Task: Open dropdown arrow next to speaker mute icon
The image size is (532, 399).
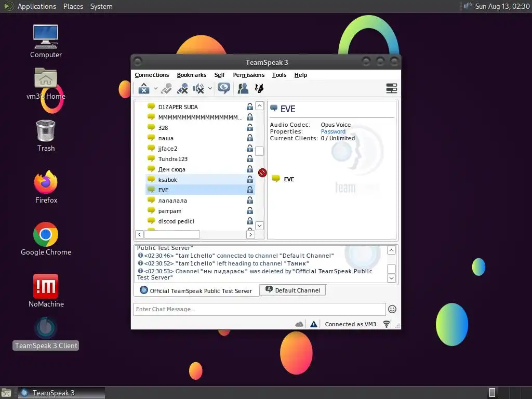Action: click(210, 88)
